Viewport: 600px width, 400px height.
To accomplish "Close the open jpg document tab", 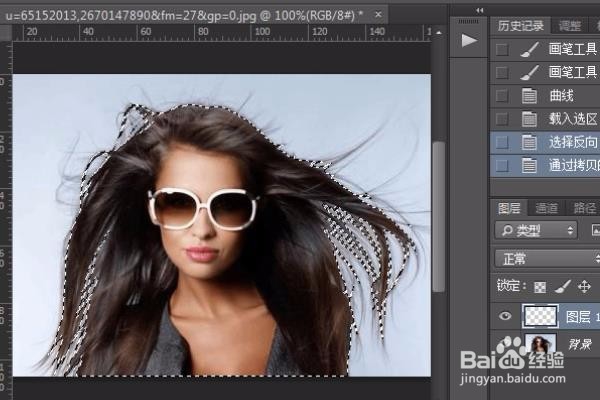I will 378,15.
